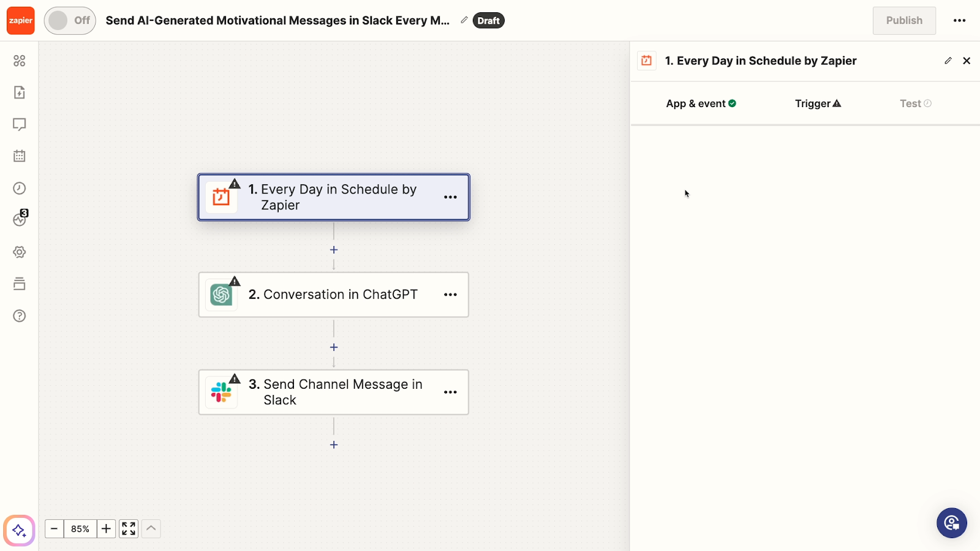This screenshot has height=551, width=980.
Task: Add a step after the Slack action
Action: (334, 444)
